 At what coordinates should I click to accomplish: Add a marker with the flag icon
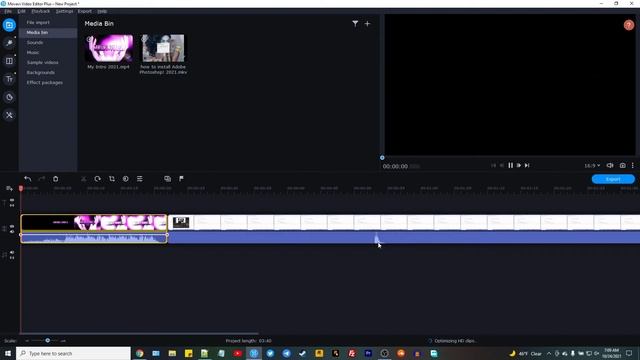pos(181,179)
